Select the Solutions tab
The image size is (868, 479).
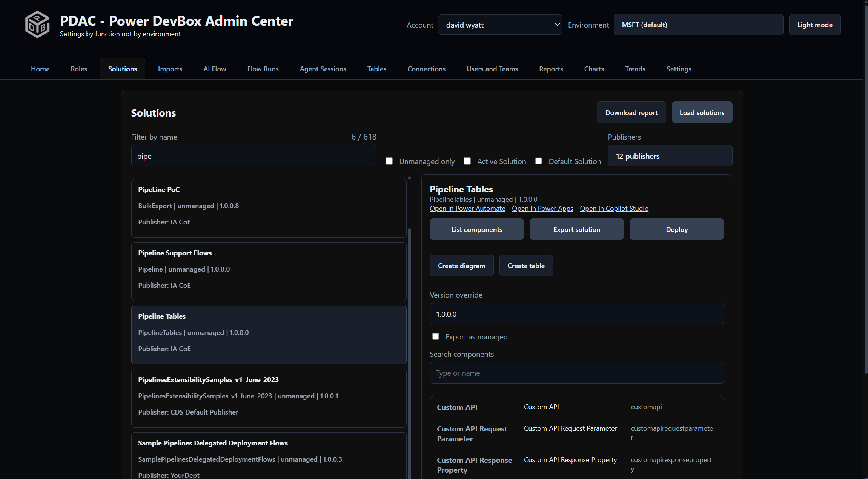(123, 69)
